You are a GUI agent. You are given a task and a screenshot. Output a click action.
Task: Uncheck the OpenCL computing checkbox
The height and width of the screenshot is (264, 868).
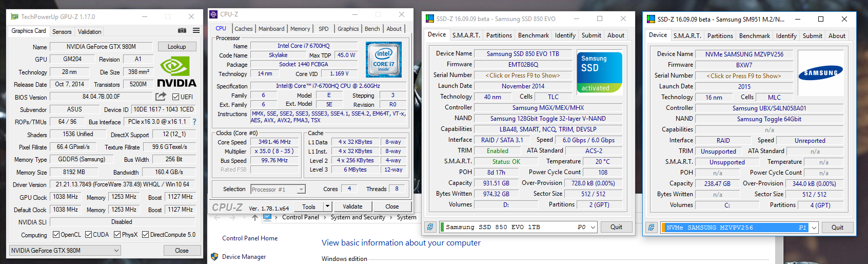pyautogui.click(x=56, y=235)
